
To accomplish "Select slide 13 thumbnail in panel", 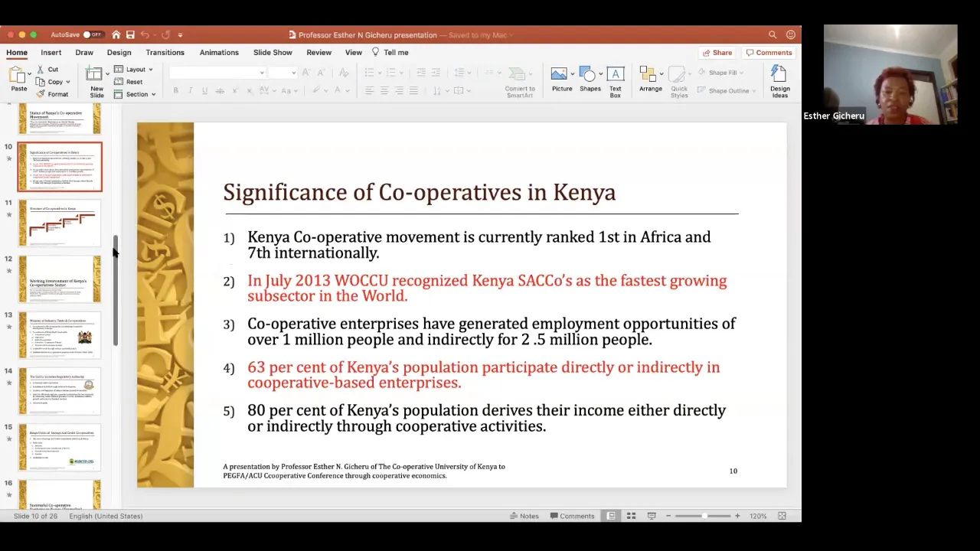I will (60, 335).
